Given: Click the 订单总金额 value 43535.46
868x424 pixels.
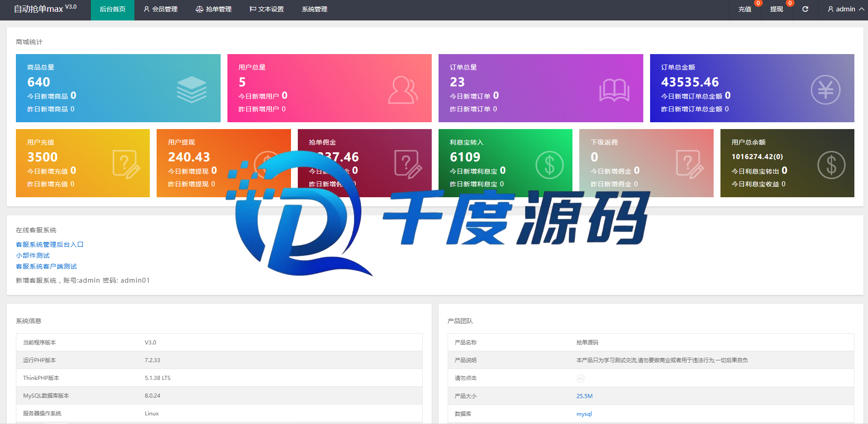Looking at the screenshot, I should pos(690,82).
